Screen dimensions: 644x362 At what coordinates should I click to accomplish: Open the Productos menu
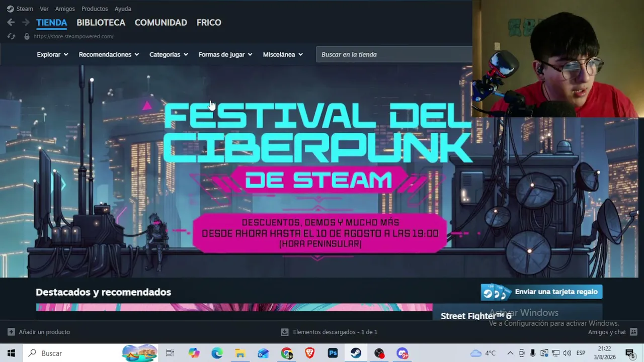click(95, 9)
